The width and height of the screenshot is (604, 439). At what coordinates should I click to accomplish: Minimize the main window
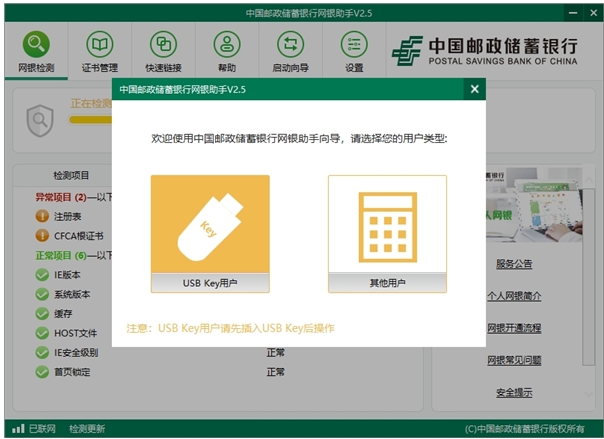(x=573, y=13)
